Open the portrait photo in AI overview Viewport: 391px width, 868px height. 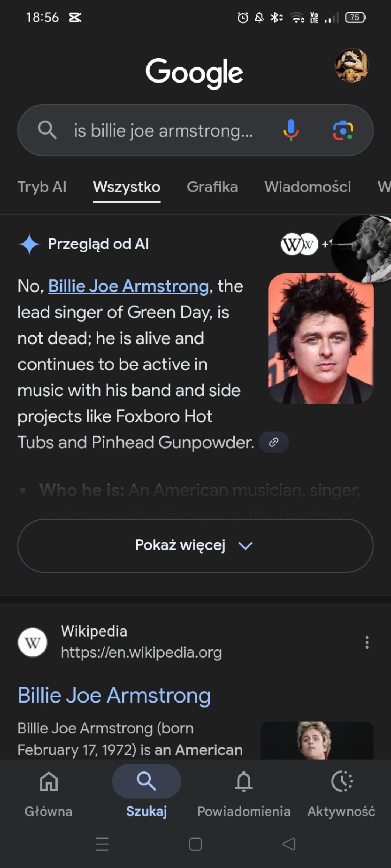(x=321, y=338)
